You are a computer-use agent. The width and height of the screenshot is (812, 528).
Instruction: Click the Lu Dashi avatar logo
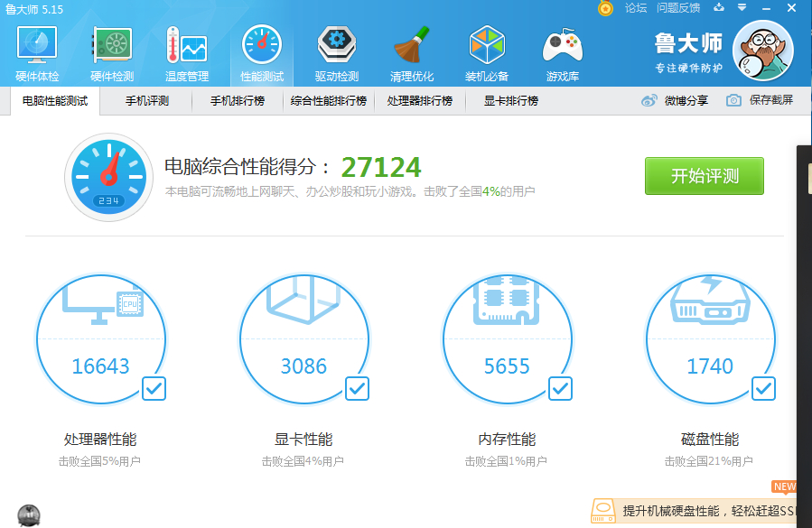(x=763, y=51)
